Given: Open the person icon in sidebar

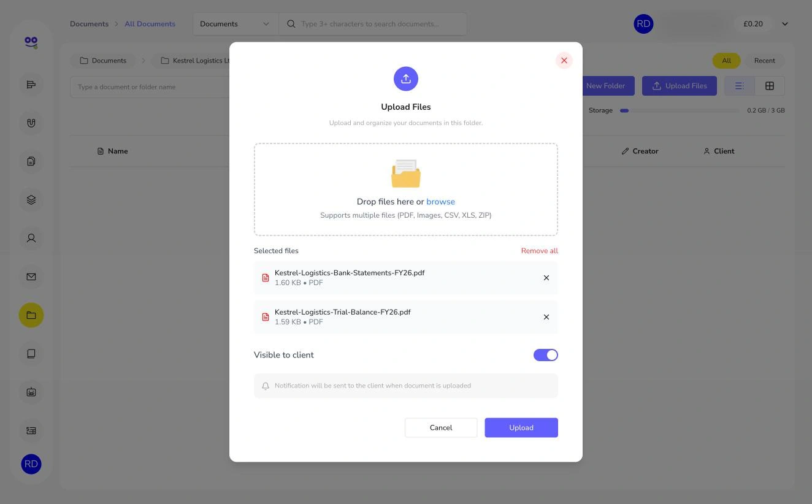Looking at the screenshot, I should tap(31, 238).
